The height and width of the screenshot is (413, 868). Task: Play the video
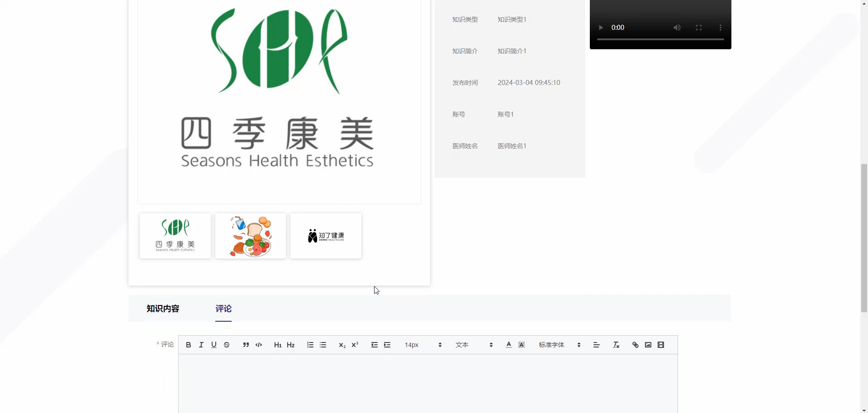[601, 28]
